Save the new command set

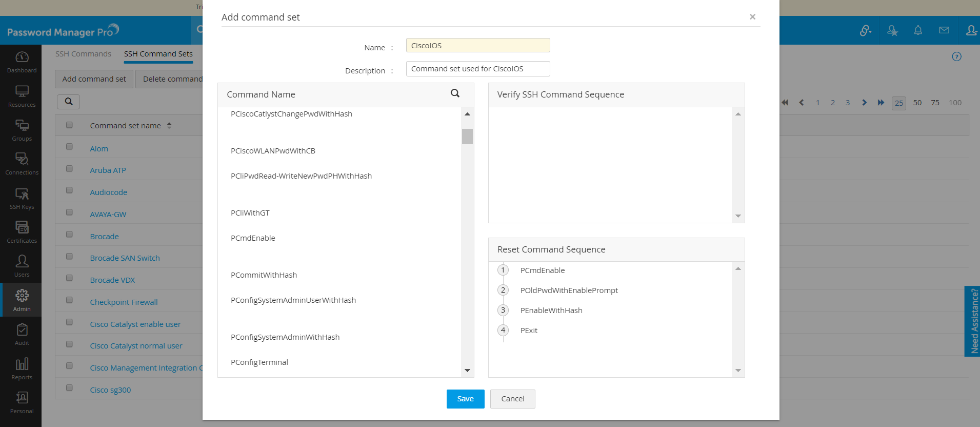point(465,399)
